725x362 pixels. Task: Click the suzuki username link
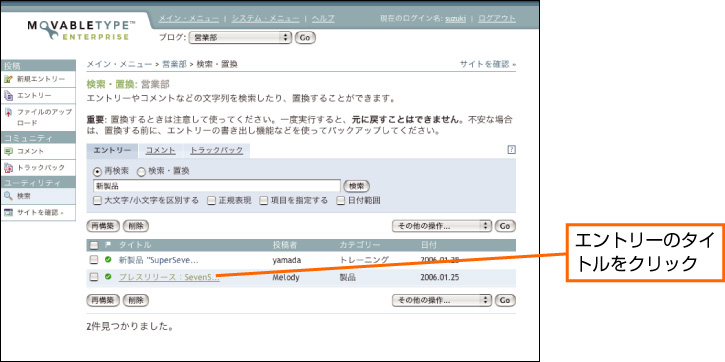455,19
